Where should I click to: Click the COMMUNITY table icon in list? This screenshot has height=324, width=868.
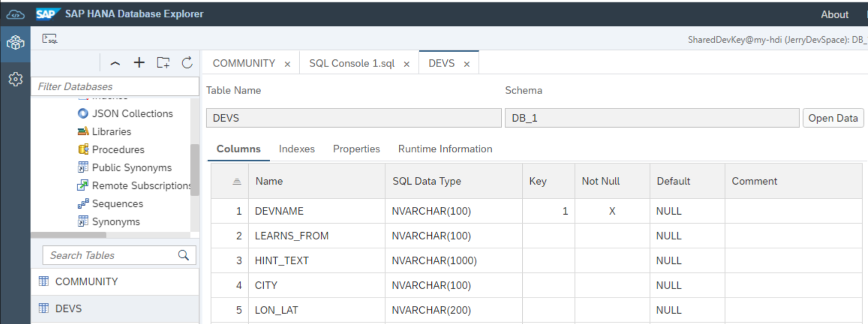point(44,281)
